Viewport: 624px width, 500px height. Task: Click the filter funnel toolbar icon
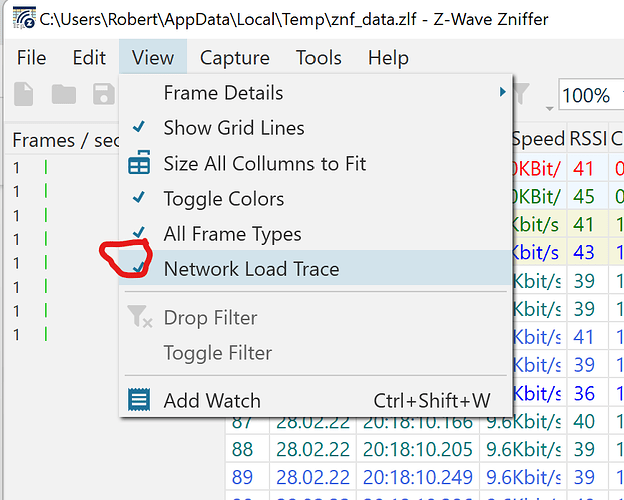521,93
